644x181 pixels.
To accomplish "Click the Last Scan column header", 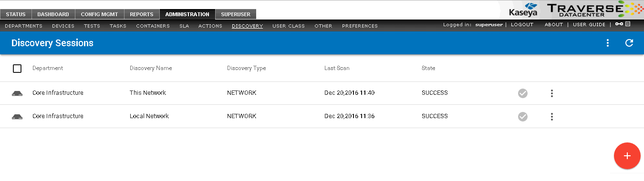I will click(x=337, y=68).
